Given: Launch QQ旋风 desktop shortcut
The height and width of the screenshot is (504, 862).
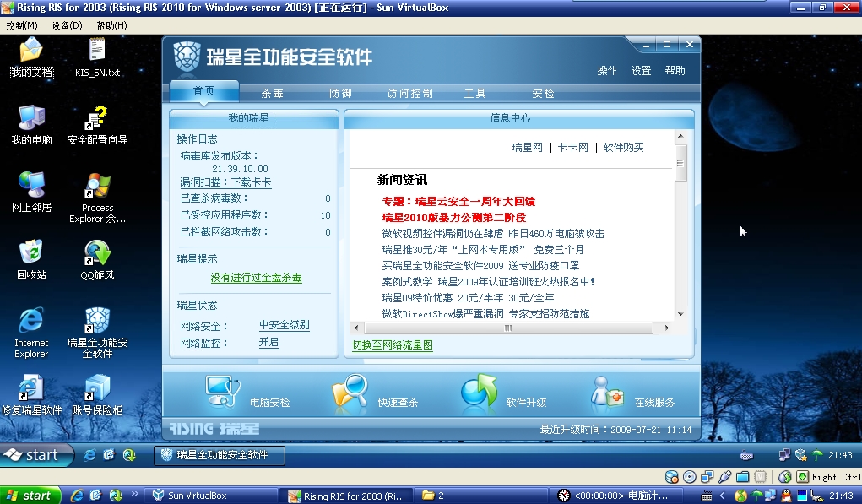Looking at the screenshot, I should point(97,260).
